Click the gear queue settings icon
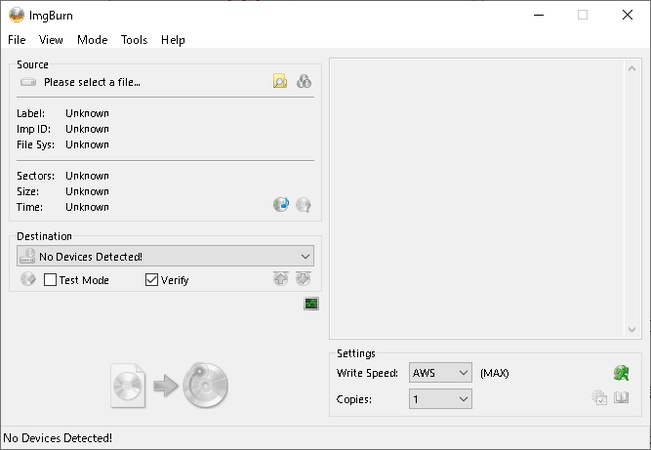 599,398
